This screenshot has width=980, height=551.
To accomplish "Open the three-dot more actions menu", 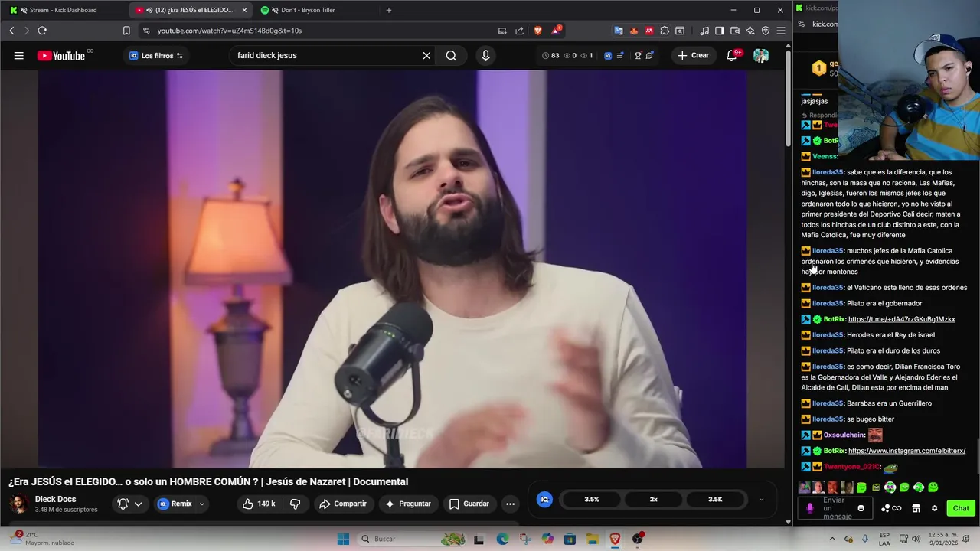I will 510,504.
